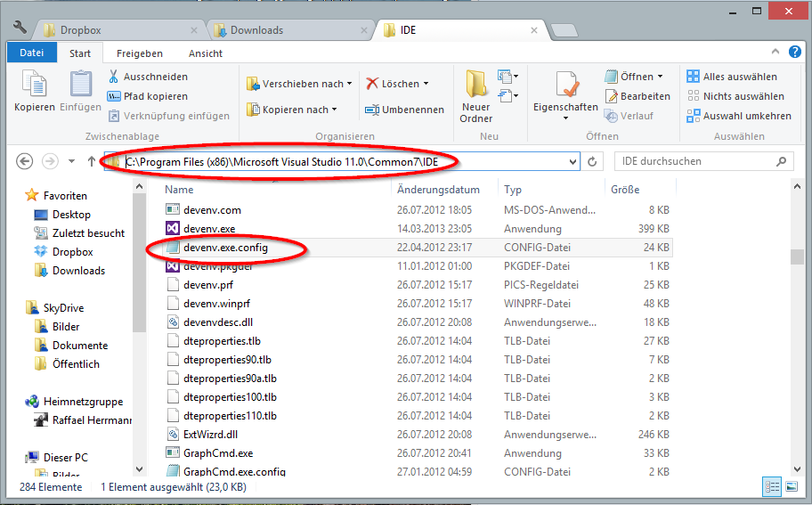Viewport: 812px width, 505px height.
Task: Open the new item dropdown icon
Action: click(x=508, y=77)
